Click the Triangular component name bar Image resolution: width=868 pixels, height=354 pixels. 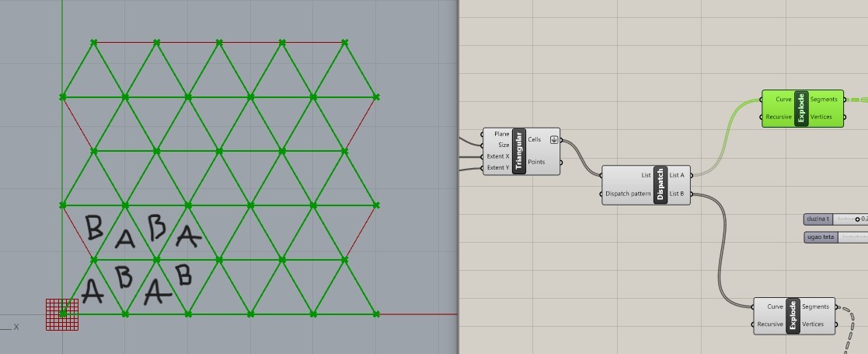(x=518, y=151)
